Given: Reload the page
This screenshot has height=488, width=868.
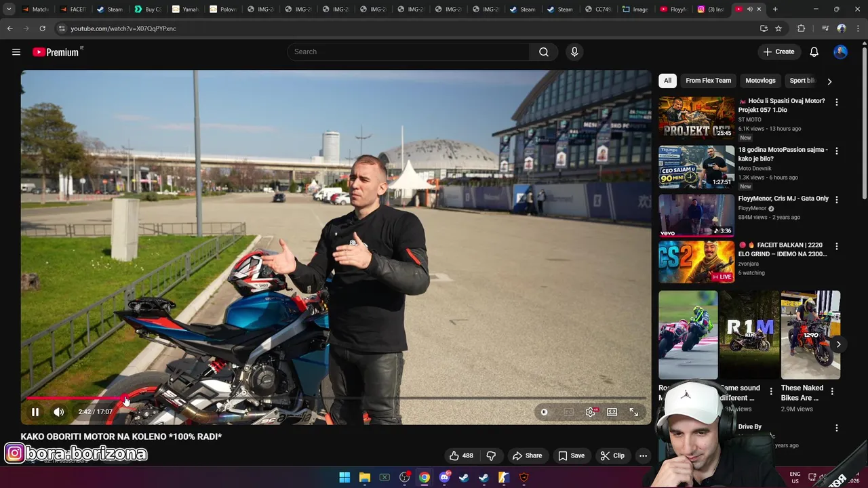Looking at the screenshot, I should point(42,28).
